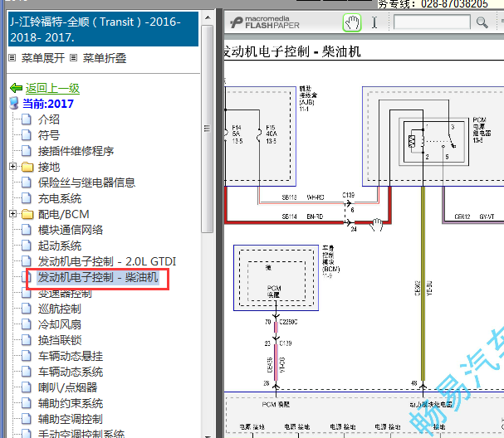Image resolution: width=504 pixels, height=438 pixels.
Task: Click the SB114 BN-RD wire label
Action: coord(302,217)
